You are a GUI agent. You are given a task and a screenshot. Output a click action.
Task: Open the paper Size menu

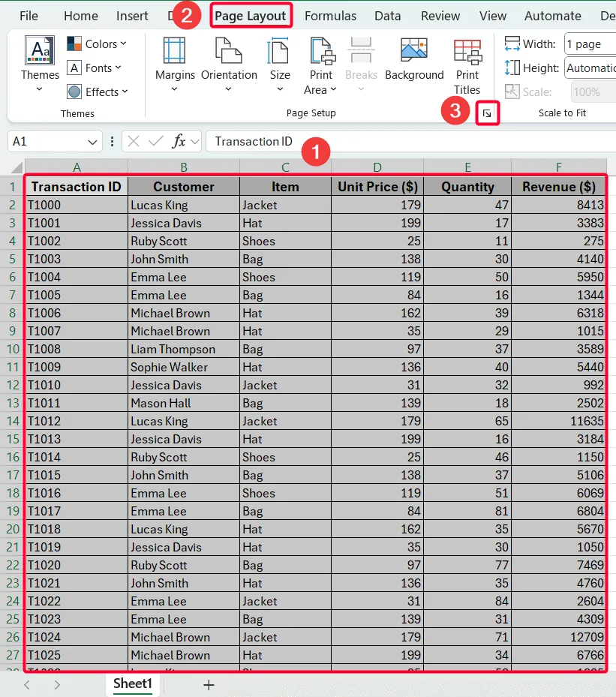point(280,65)
